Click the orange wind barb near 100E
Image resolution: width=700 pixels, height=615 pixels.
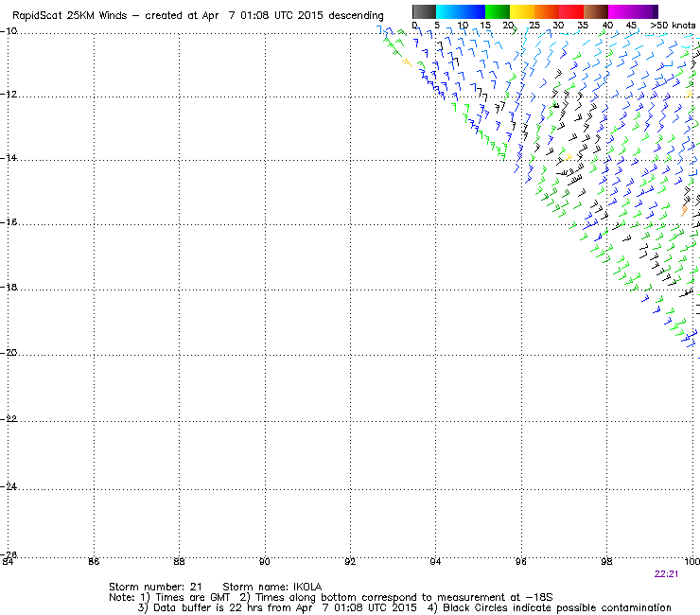[684, 211]
